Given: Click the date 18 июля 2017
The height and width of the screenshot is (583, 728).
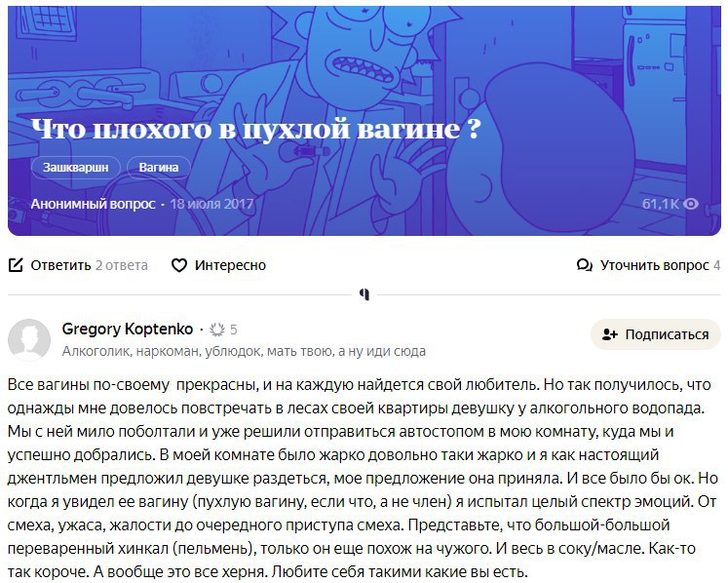Looking at the screenshot, I should point(211,204).
